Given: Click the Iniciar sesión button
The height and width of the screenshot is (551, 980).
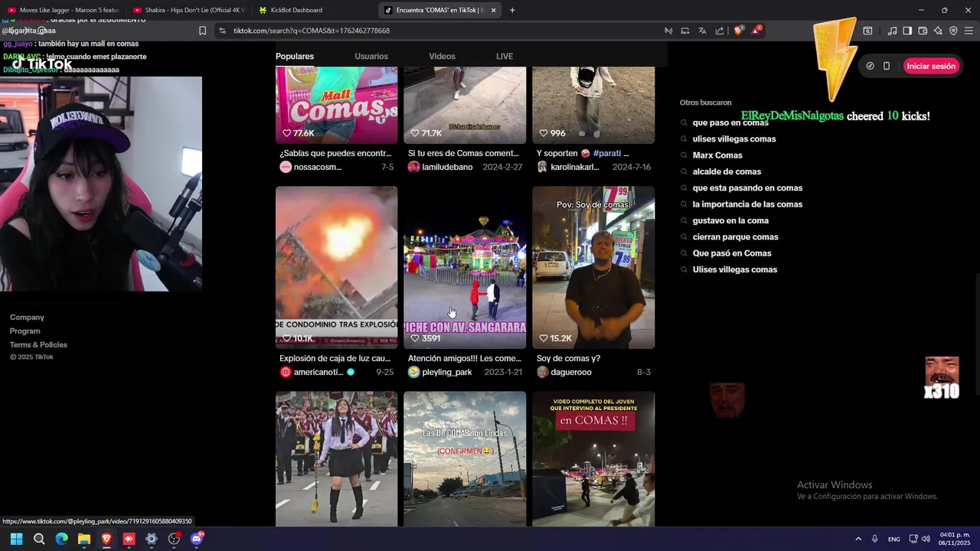Looking at the screenshot, I should [x=931, y=66].
